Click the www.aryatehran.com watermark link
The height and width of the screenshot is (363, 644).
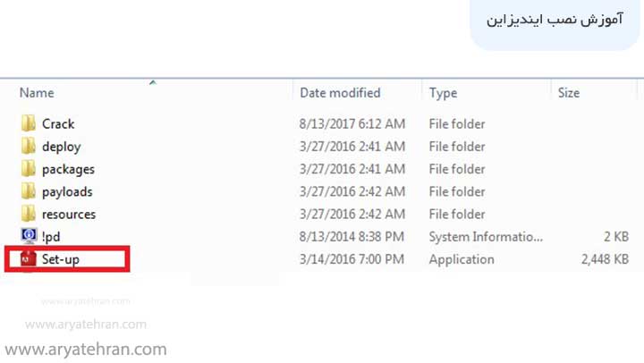coord(87,350)
